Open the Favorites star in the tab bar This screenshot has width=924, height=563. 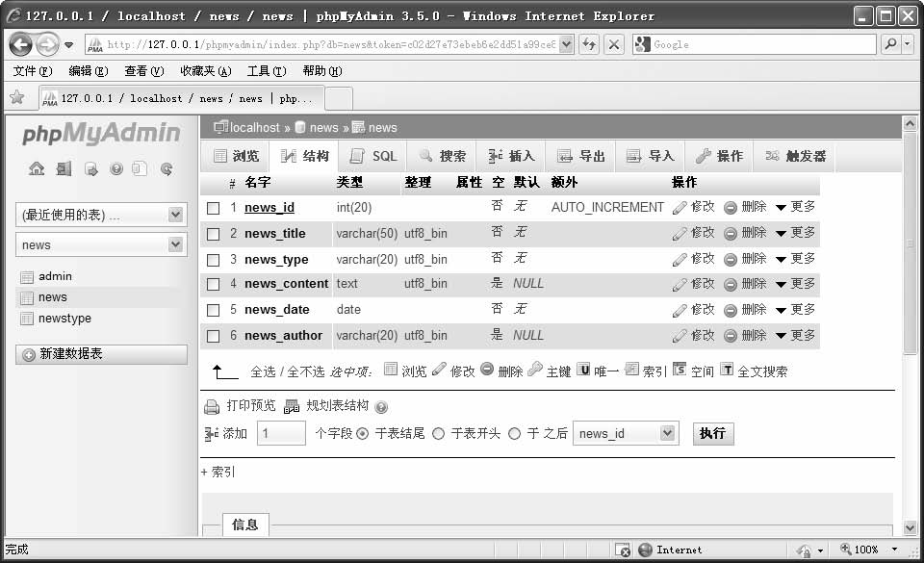click(17, 98)
